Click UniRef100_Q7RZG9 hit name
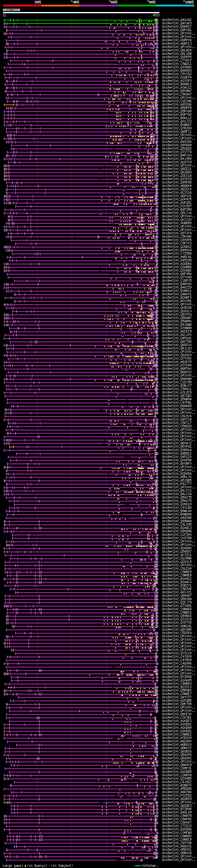 tap(177, 128)
